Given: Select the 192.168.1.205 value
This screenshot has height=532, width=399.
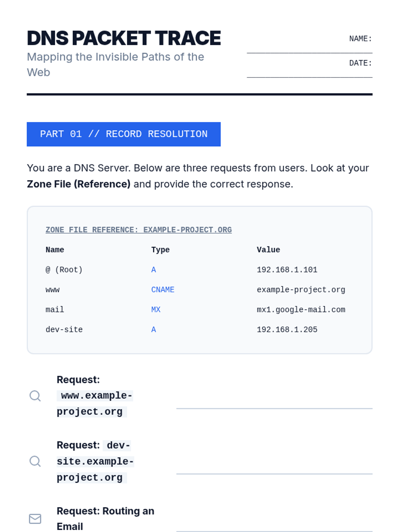Looking at the screenshot, I should tap(287, 330).
